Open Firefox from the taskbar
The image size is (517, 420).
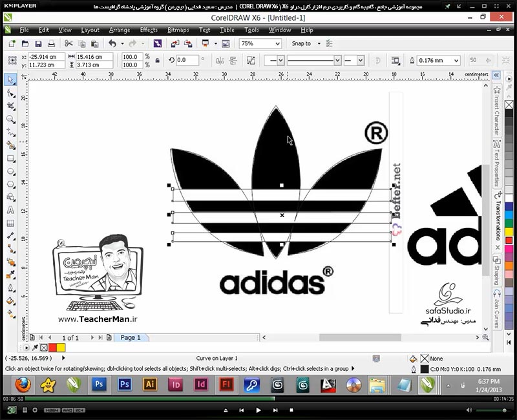pos(23,384)
